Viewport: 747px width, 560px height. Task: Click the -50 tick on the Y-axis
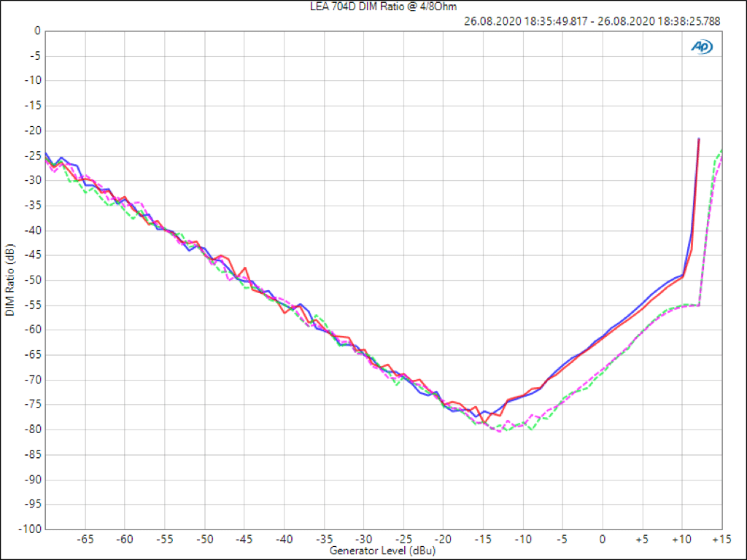click(x=33, y=280)
